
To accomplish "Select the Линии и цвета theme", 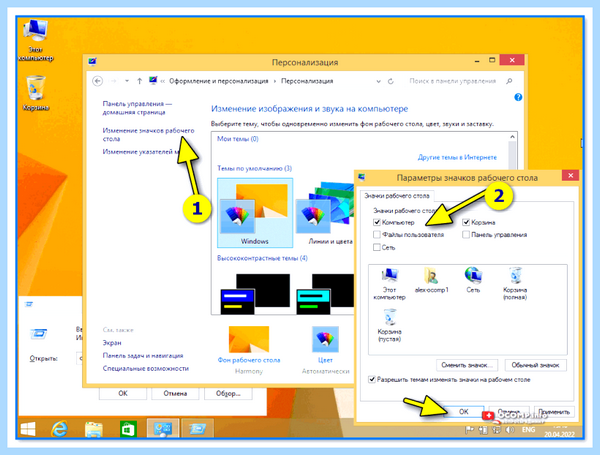I will (x=324, y=213).
